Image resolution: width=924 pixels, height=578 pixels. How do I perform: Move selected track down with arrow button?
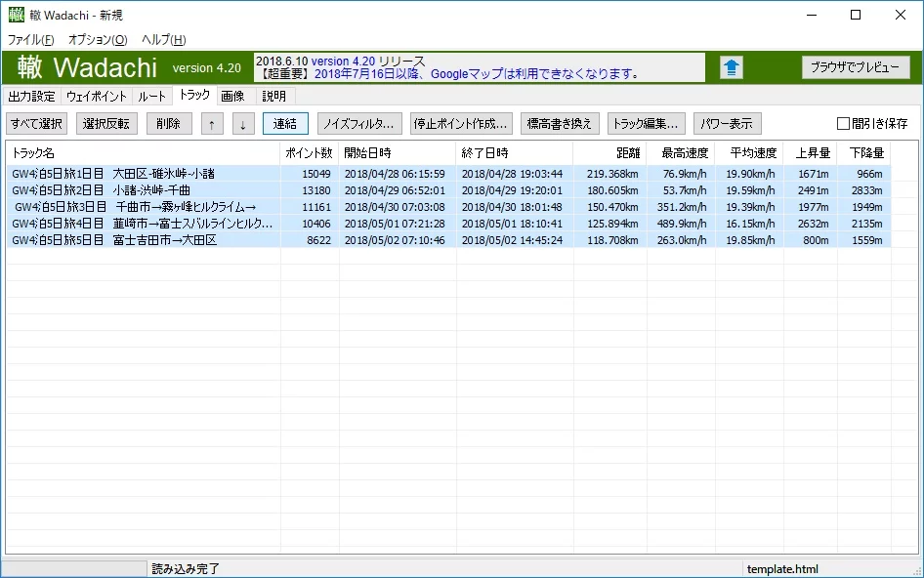pos(243,124)
